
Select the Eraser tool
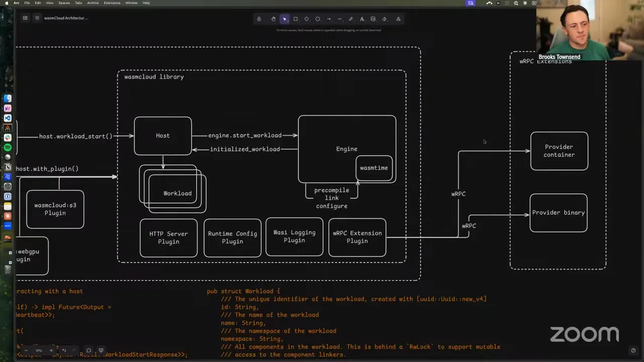384,19
